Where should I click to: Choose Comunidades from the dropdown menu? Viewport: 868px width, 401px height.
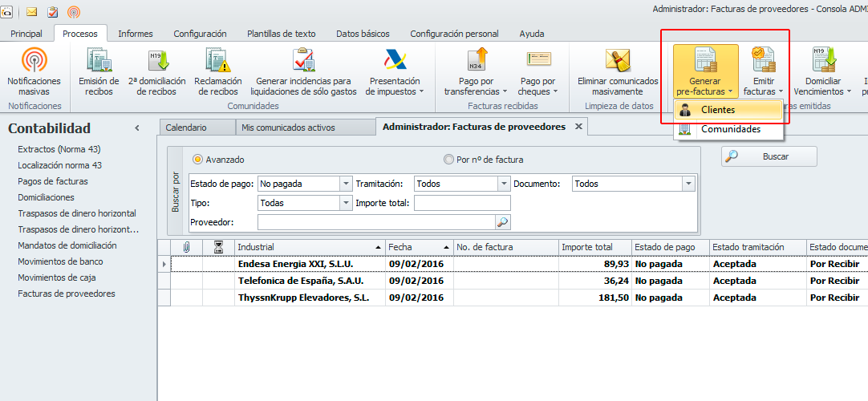tap(730, 129)
